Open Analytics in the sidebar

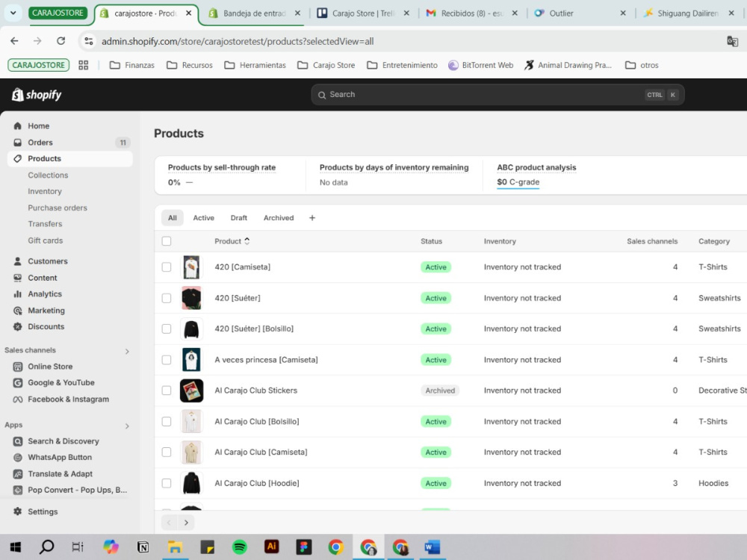coord(45,293)
